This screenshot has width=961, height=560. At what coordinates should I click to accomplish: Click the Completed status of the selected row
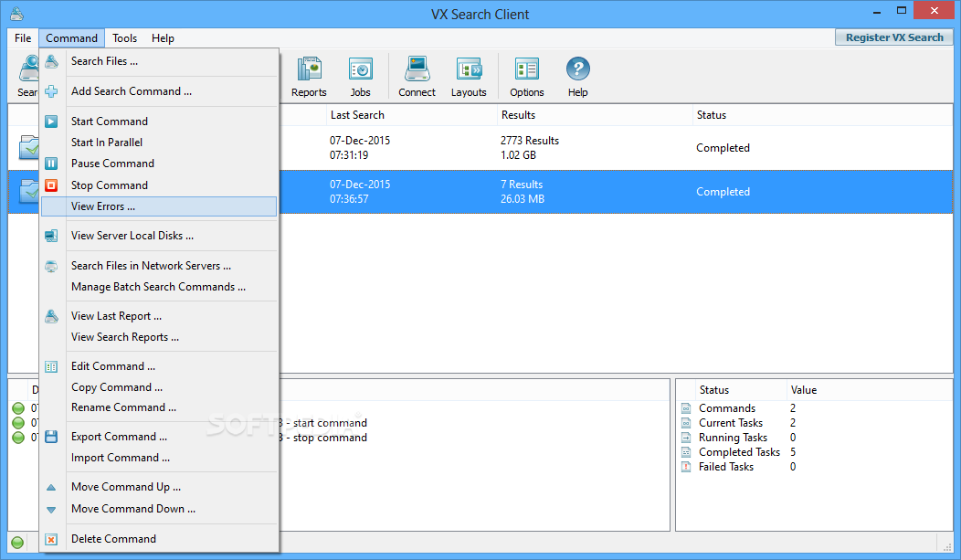pyautogui.click(x=723, y=192)
